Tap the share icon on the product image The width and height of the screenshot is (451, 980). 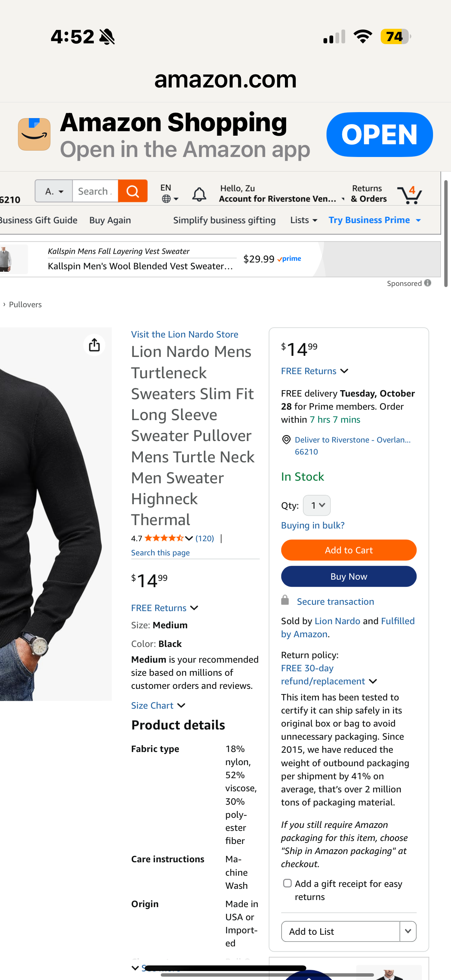[94, 345]
